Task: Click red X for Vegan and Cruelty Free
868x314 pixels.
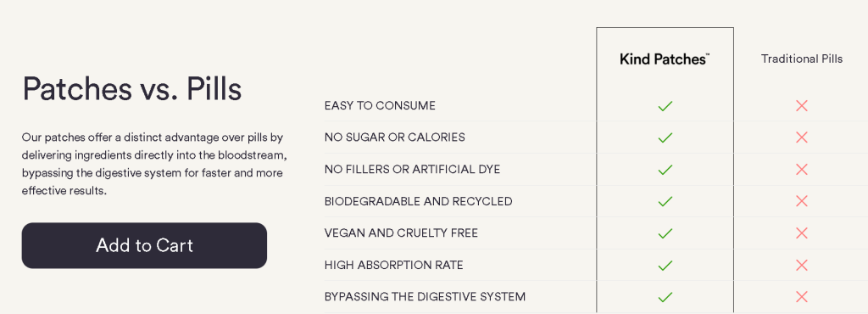Action: (802, 233)
